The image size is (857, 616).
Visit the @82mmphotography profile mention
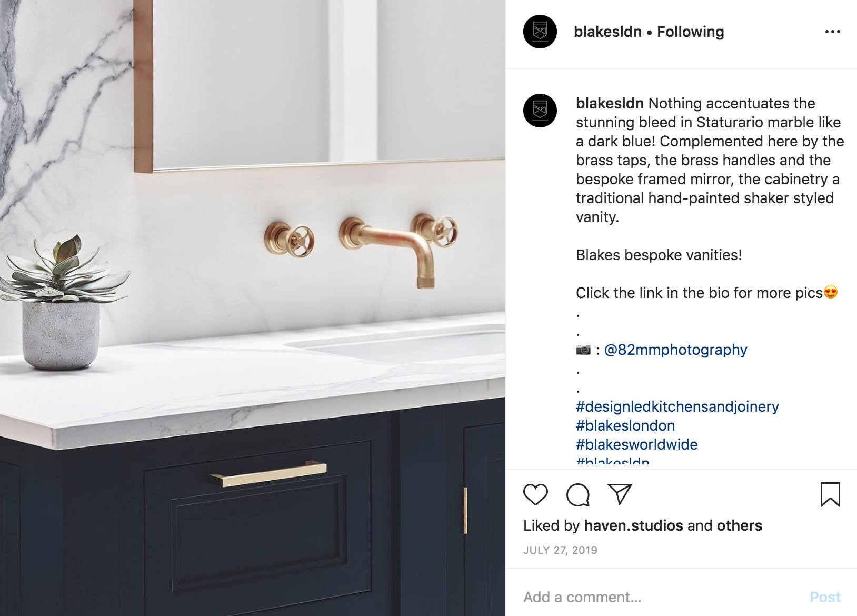675,350
